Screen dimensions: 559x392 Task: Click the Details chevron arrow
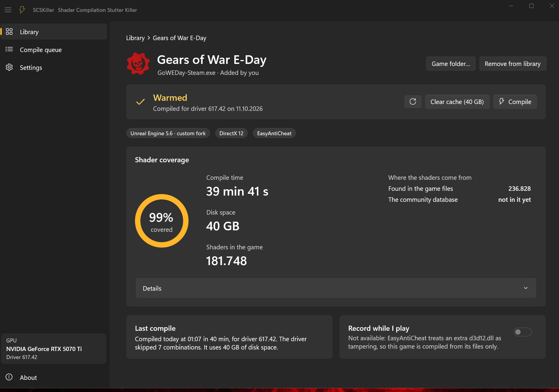coord(526,288)
